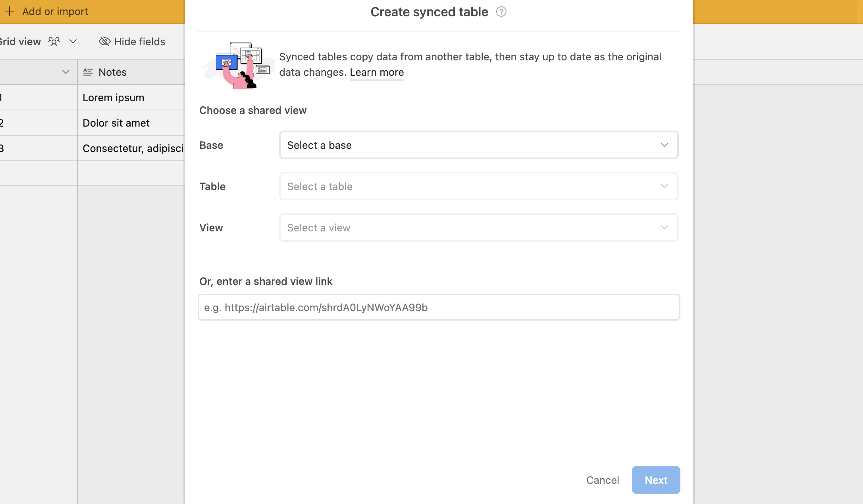Screen dimensions: 863x504
Task: Click the Next button
Action: point(656,480)
